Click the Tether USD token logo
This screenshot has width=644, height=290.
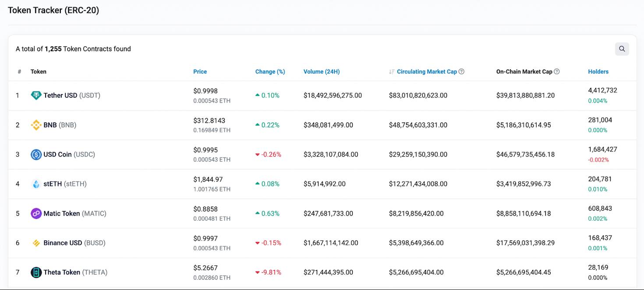(36, 95)
